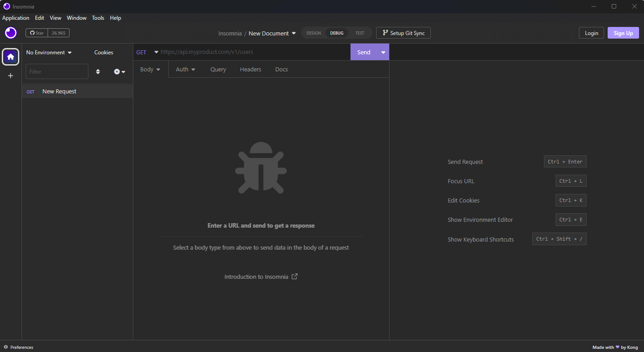Click the Insomnia breadcrumb link
The image size is (644, 352).
click(230, 33)
